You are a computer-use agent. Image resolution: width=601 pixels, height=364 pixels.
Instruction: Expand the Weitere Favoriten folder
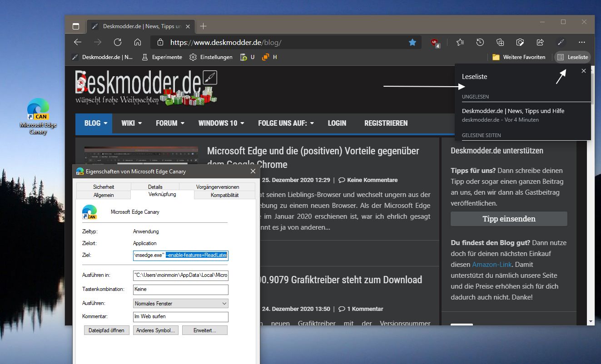[519, 57]
